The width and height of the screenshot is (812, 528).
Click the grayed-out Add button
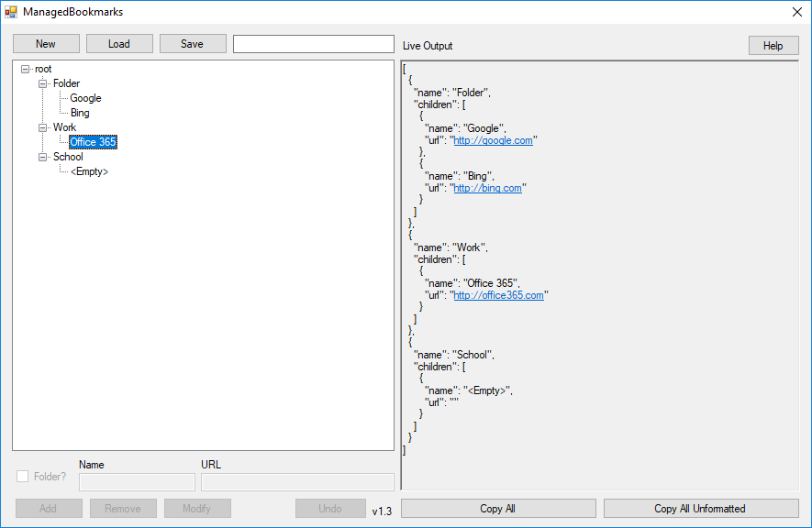49,508
